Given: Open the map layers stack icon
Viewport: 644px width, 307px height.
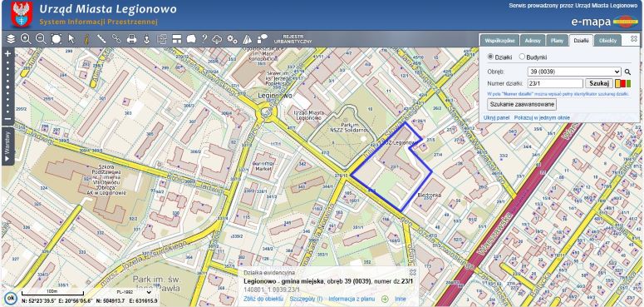Looking at the screenshot, I should [x=11, y=39].
